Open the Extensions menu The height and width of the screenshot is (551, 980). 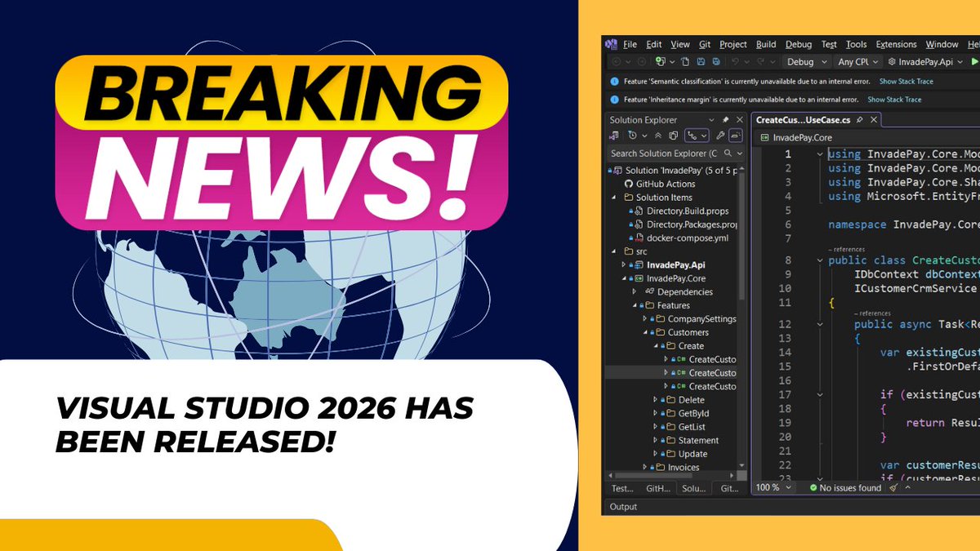pyautogui.click(x=896, y=44)
